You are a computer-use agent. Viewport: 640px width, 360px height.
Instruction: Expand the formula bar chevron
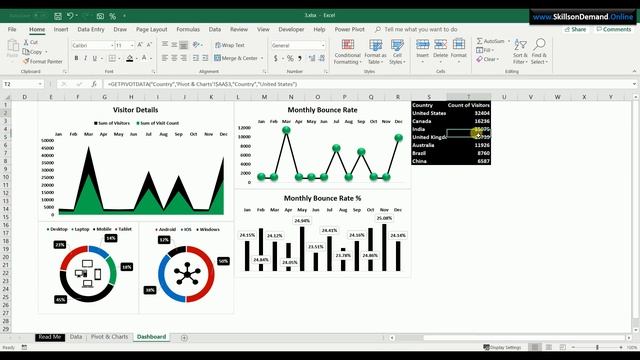click(x=634, y=84)
